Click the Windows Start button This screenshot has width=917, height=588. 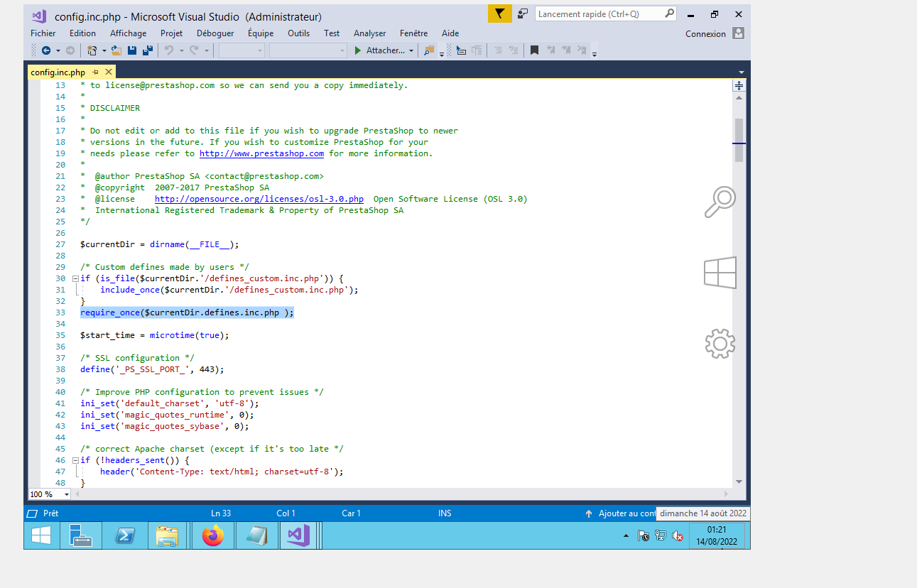(x=40, y=535)
